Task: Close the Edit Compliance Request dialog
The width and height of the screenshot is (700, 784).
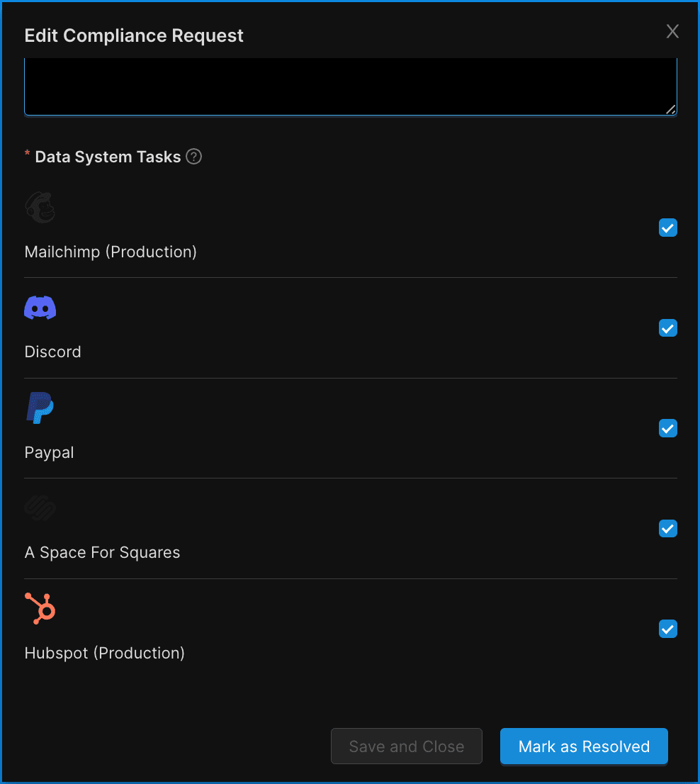Action: click(672, 31)
